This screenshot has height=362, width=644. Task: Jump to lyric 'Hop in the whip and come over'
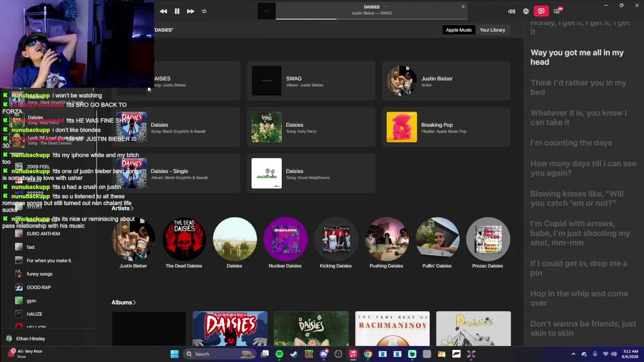(x=579, y=298)
